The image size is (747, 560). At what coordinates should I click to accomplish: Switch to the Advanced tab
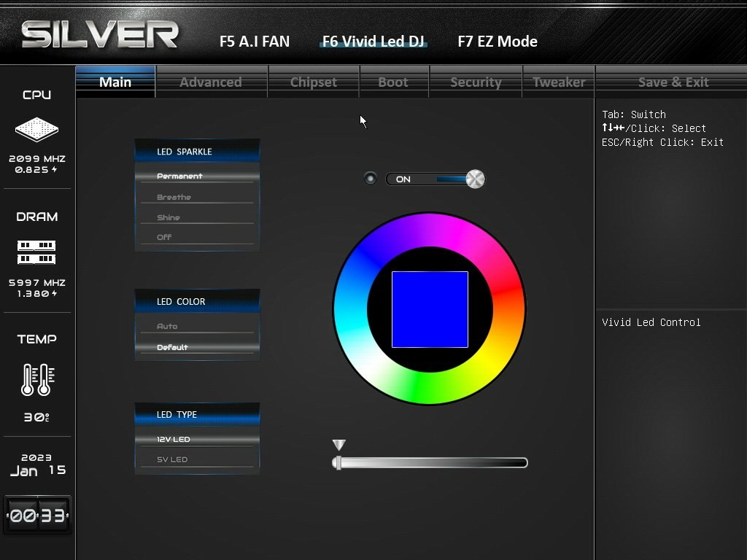click(x=211, y=82)
